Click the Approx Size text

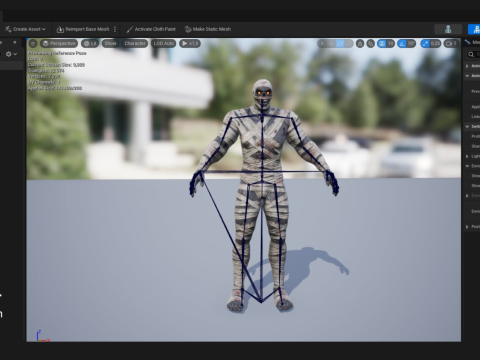click(55, 88)
